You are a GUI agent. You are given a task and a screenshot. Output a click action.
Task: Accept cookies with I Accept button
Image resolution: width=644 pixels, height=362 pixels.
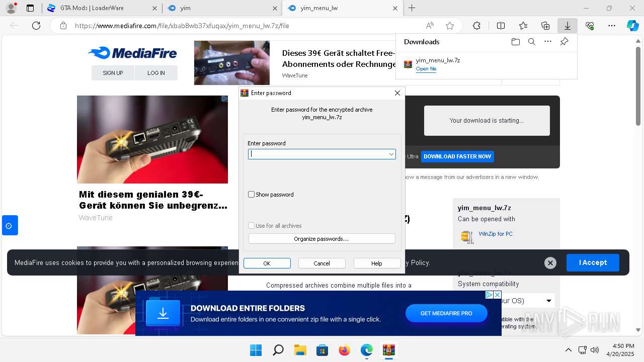593,262
